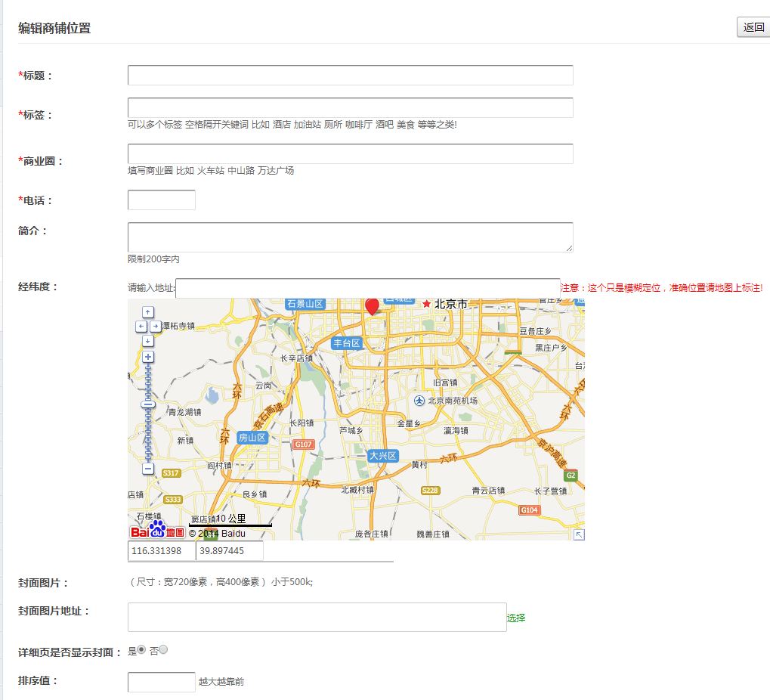Open the overview map corner arrow

579,534
